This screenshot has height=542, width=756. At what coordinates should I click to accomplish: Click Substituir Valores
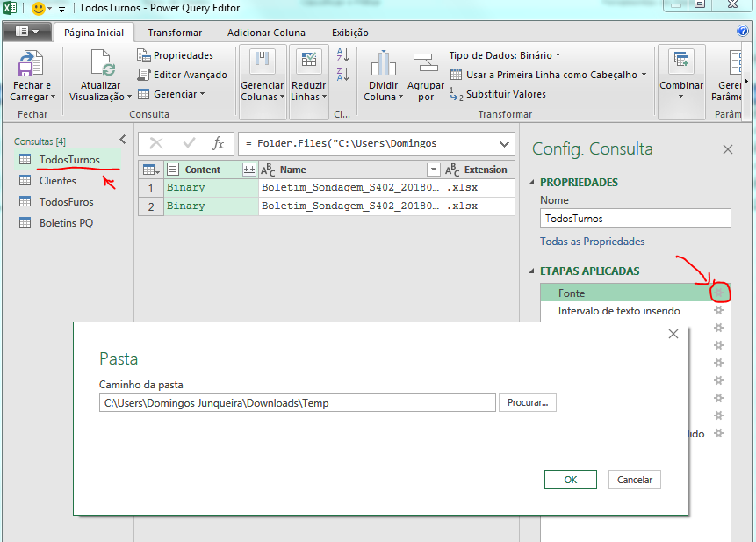498,94
